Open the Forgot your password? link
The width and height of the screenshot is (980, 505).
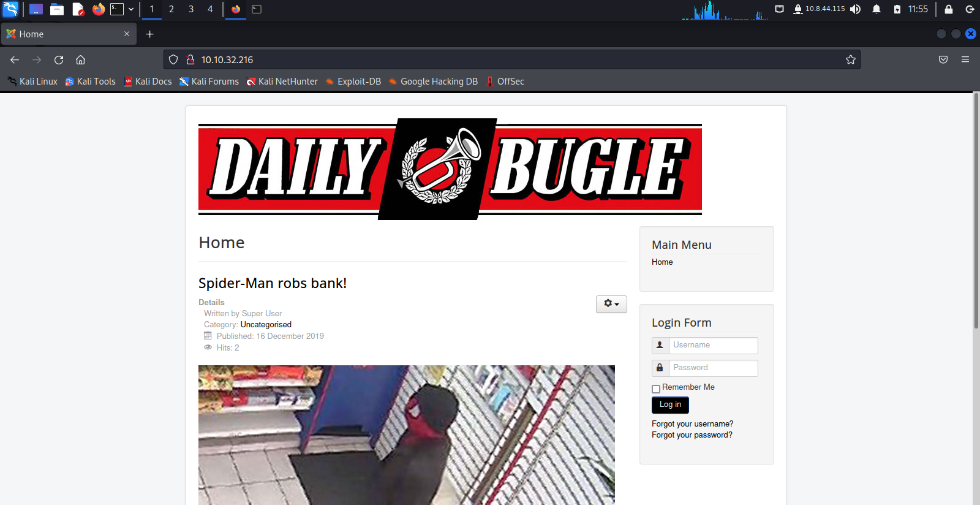click(692, 435)
